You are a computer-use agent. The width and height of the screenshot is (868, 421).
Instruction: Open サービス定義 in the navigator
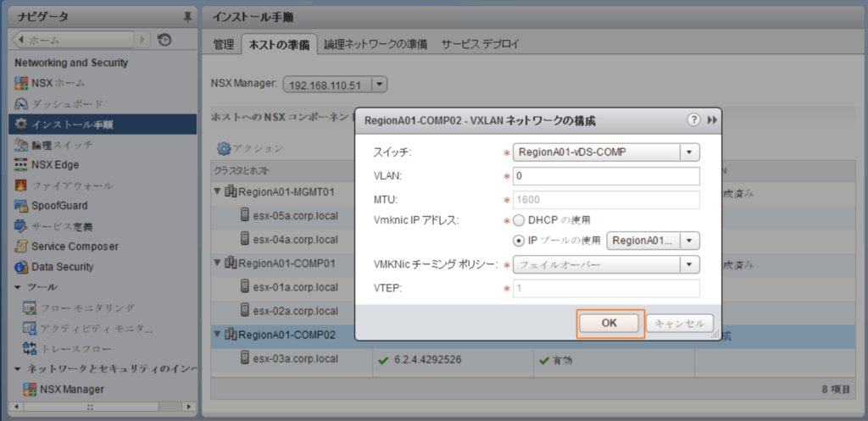[x=53, y=226]
